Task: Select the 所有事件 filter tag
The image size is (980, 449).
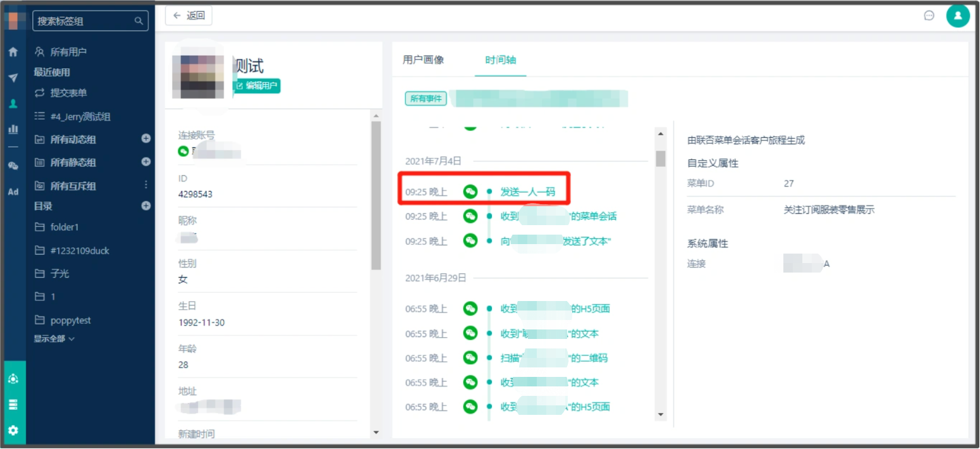Action: pyautogui.click(x=426, y=99)
